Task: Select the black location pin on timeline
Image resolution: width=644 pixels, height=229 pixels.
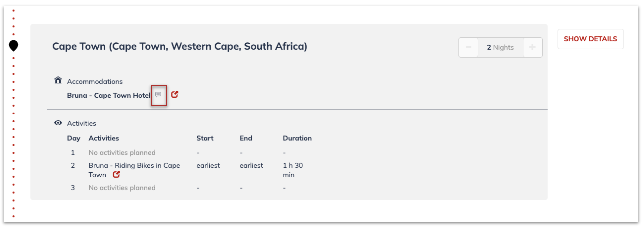Action: 13,46
